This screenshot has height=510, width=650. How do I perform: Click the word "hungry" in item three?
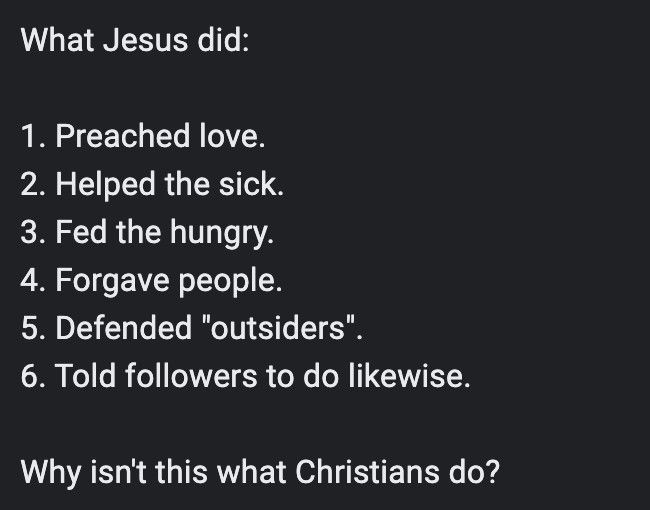click(x=222, y=233)
